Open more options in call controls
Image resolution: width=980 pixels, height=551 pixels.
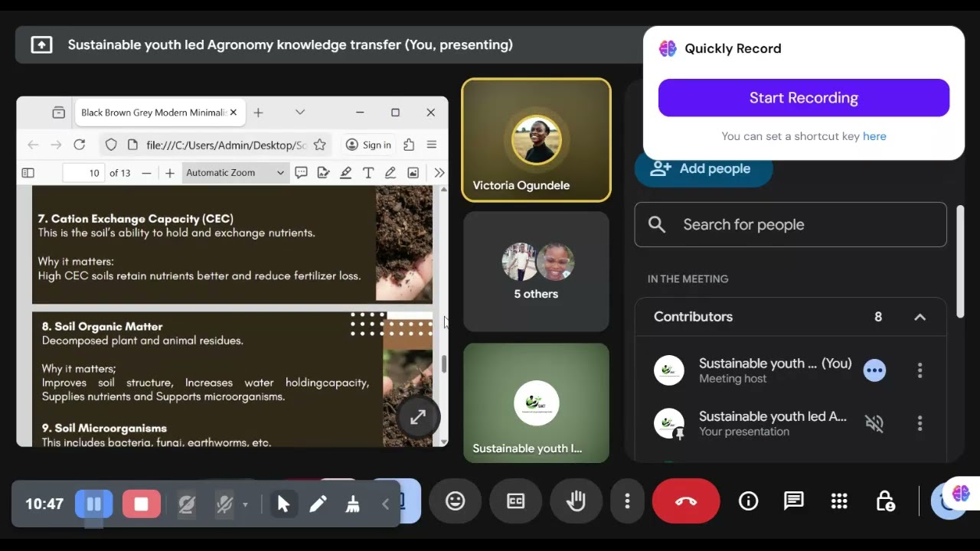point(627,501)
